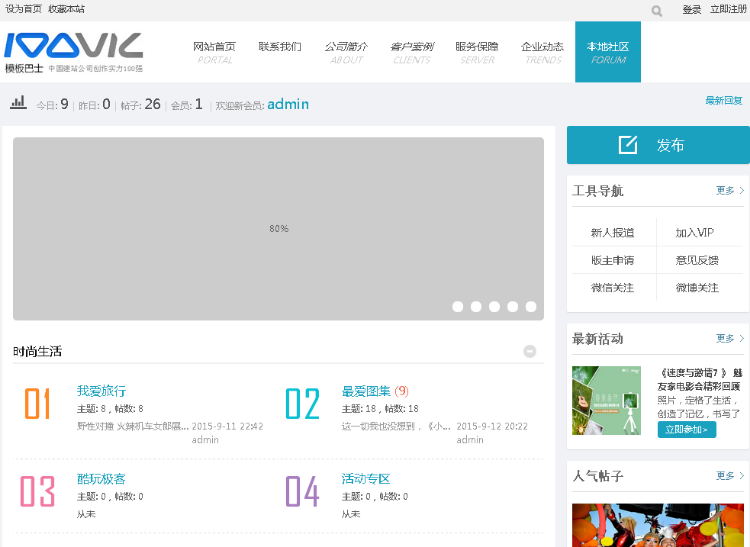Select the fourth slideshow dot
Screen dimensions: 750x547
512,306
